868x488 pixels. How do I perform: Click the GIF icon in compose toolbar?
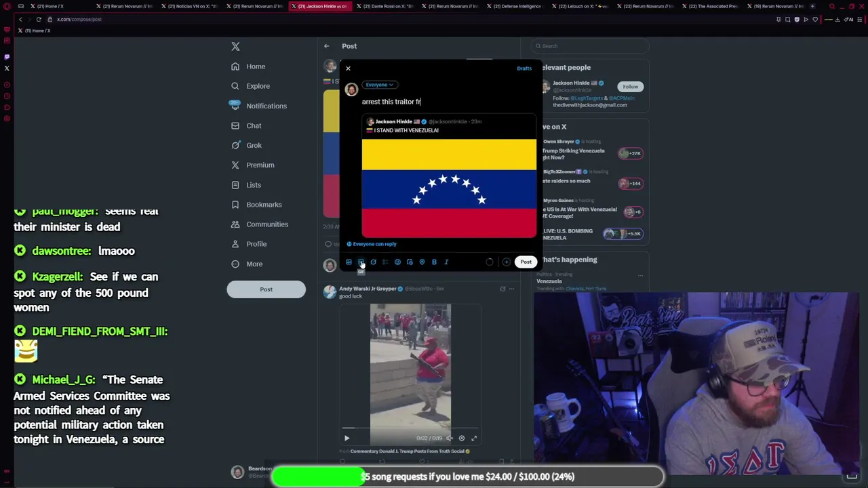tap(361, 262)
